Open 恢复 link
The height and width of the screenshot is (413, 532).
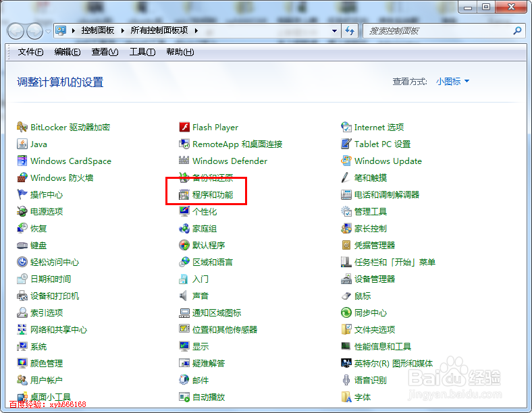tap(38, 229)
